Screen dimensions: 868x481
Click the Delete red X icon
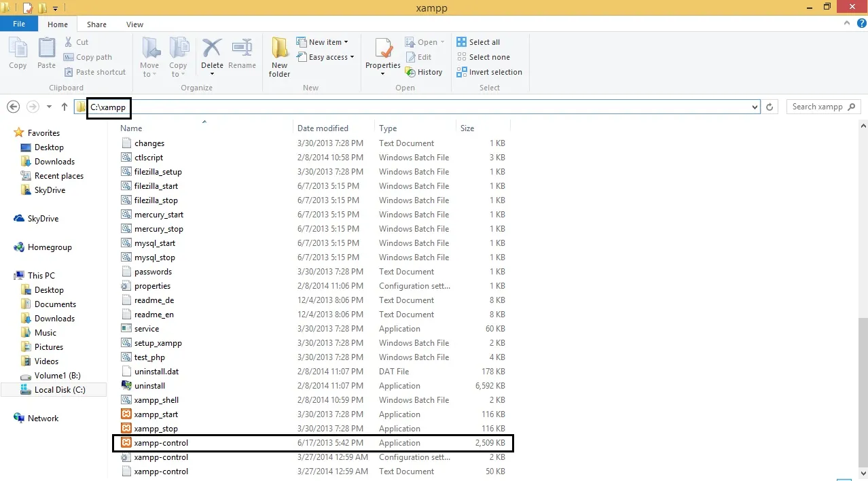(x=212, y=49)
